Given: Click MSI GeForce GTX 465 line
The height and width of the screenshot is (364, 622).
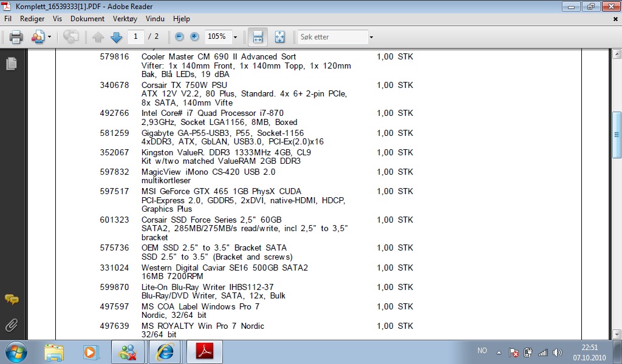Looking at the screenshot, I should 221,191.
